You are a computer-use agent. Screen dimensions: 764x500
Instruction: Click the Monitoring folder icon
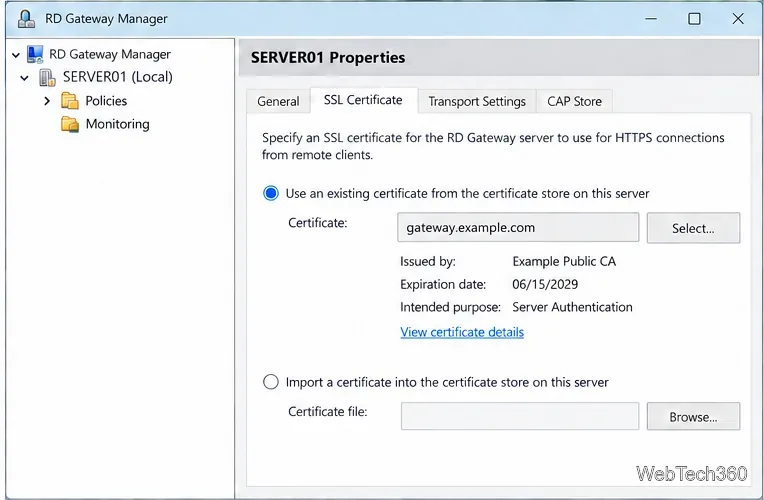(70, 124)
